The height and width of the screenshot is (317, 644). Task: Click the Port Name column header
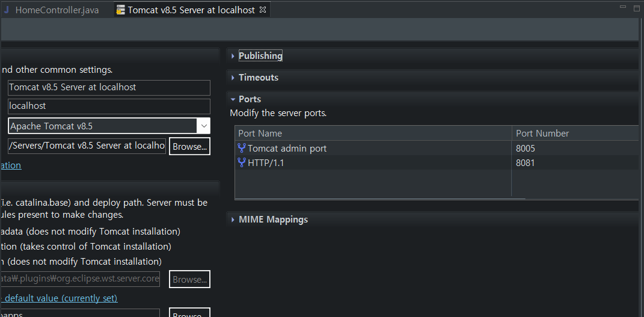[x=373, y=134]
